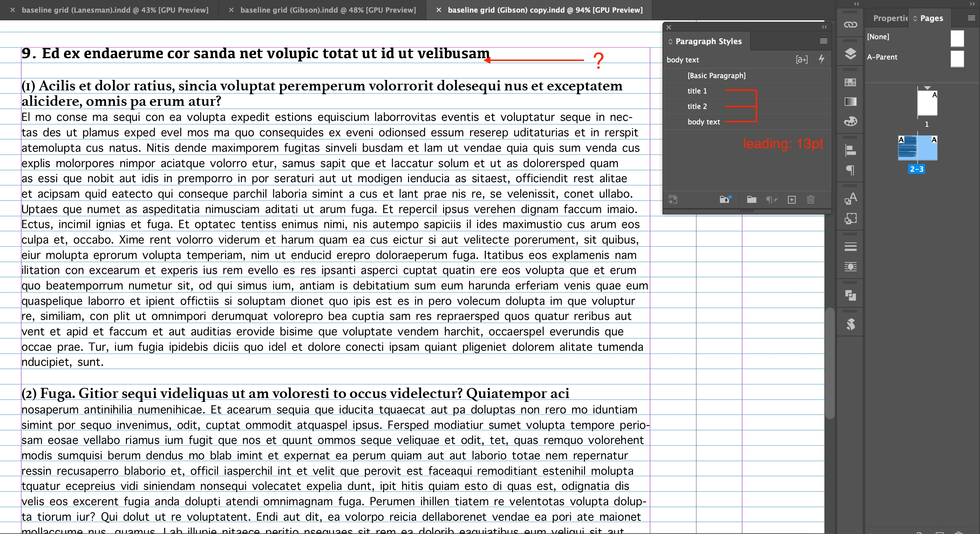980x534 pixels.
Task: Apply the title 2 paragraph style
Action: (697, 107)
